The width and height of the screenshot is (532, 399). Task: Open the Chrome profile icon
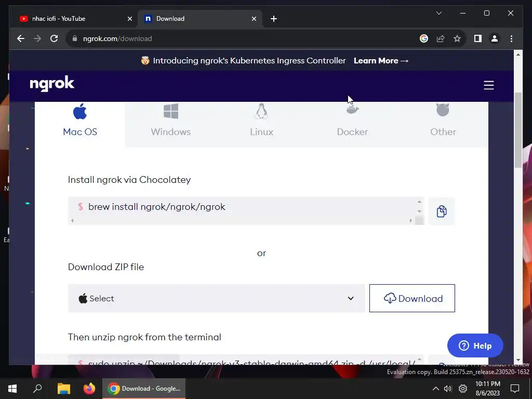click(495, 38)
